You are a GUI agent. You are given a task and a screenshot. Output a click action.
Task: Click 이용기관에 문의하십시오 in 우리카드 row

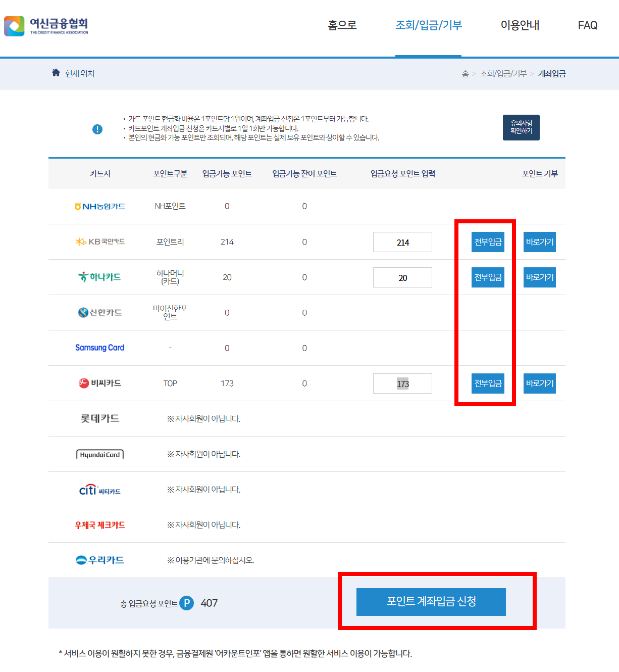tap(211, 560)
